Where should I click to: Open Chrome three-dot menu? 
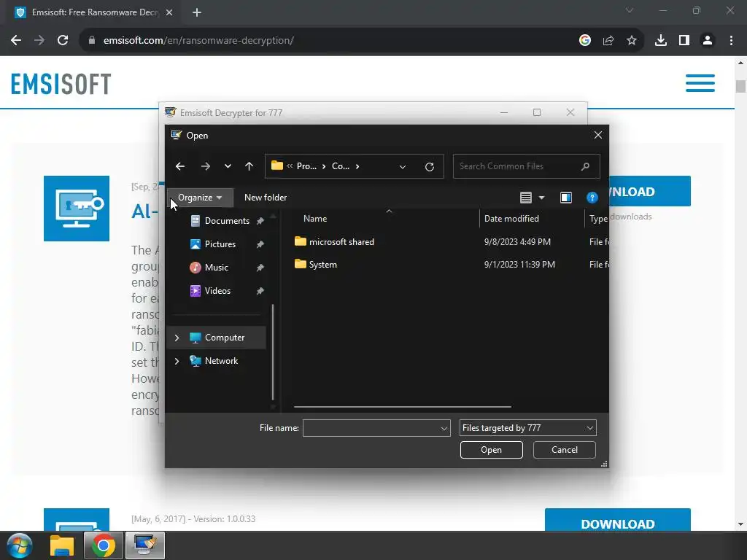(731, 41)
